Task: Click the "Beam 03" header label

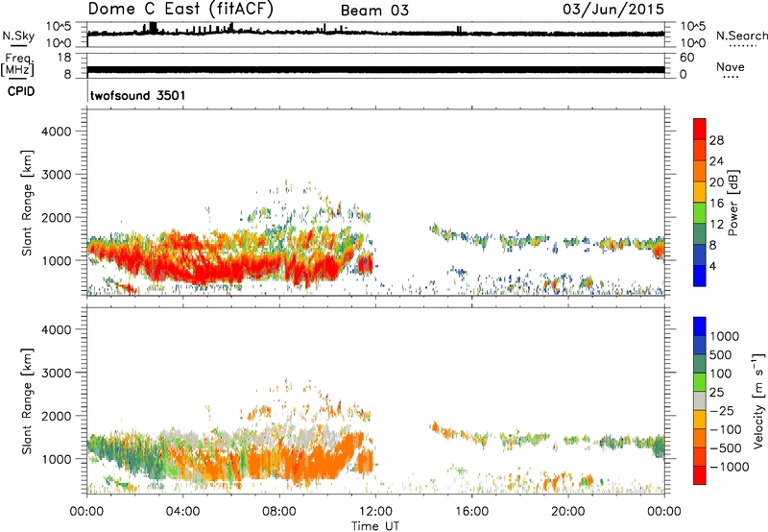Action: pyautogui.click(x=374, y=11)
